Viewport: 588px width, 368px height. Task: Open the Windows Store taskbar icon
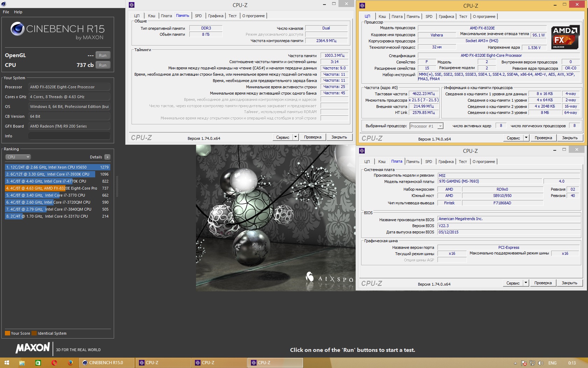38,363
